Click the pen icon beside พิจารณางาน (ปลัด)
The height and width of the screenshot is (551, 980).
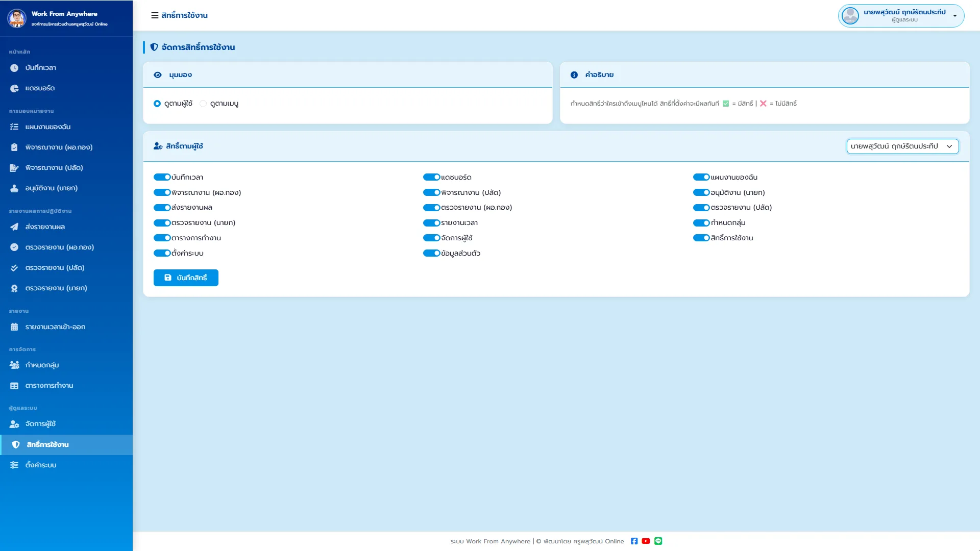pos(14,168)
